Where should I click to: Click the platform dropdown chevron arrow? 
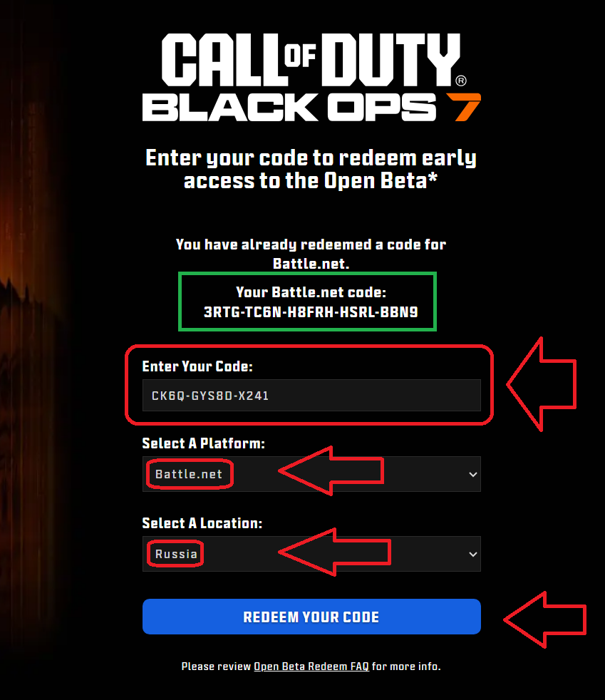point(473,475)
